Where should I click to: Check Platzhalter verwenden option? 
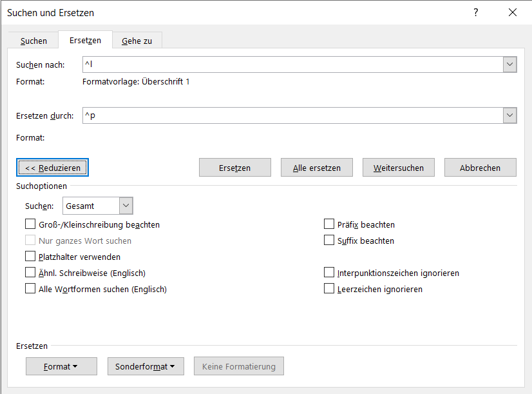(30, 256)
